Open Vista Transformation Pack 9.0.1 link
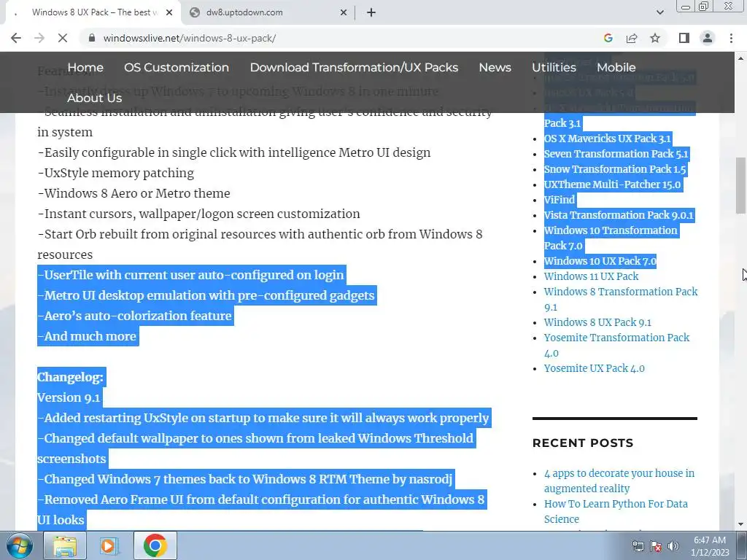Screen dimensions: 747x560 click(x=619, y=215)
